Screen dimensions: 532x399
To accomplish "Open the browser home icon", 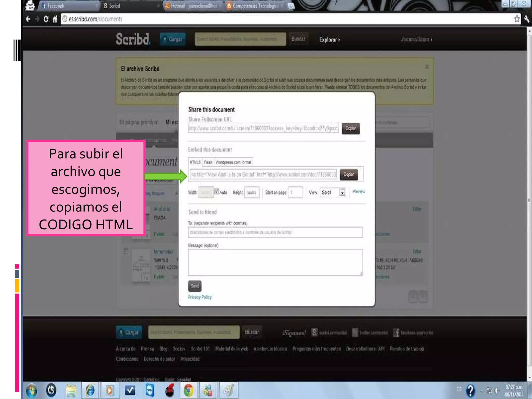I will pyautogui.click(x=55, y=19).
